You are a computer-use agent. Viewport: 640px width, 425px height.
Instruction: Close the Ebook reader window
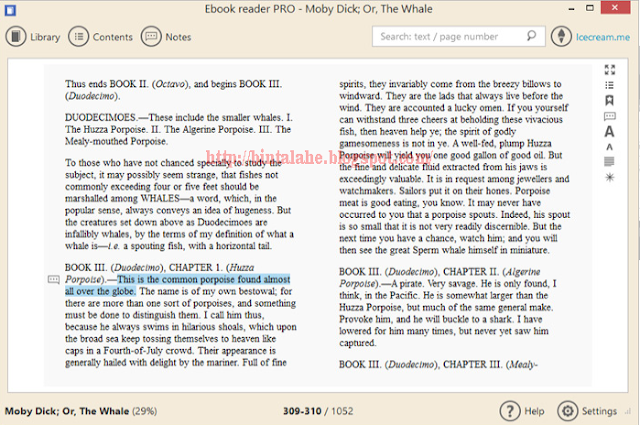(x=615, y=7)
